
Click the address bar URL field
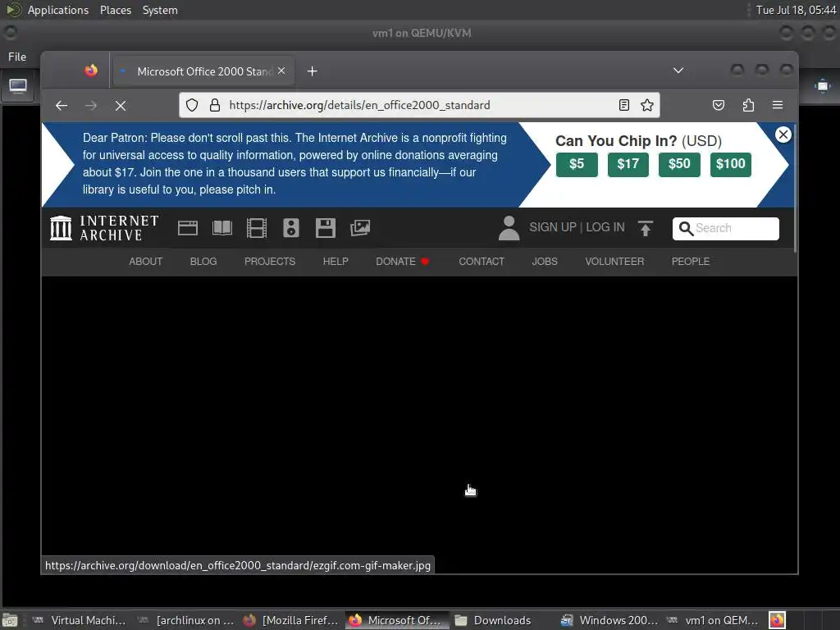coord(418,105)
